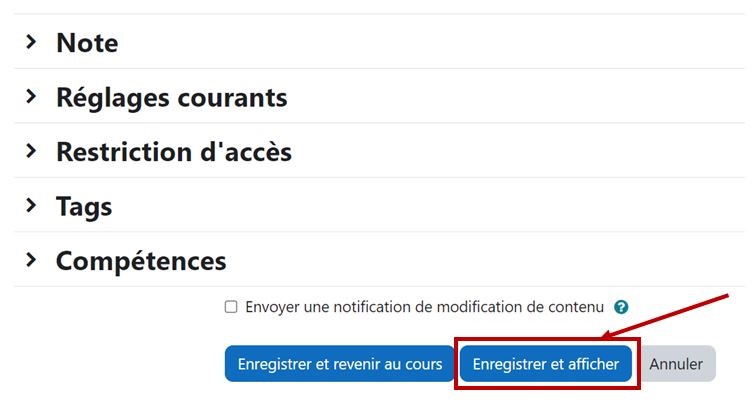
Task: Expand the Note section chevron
Action: (x=31, y=42)
